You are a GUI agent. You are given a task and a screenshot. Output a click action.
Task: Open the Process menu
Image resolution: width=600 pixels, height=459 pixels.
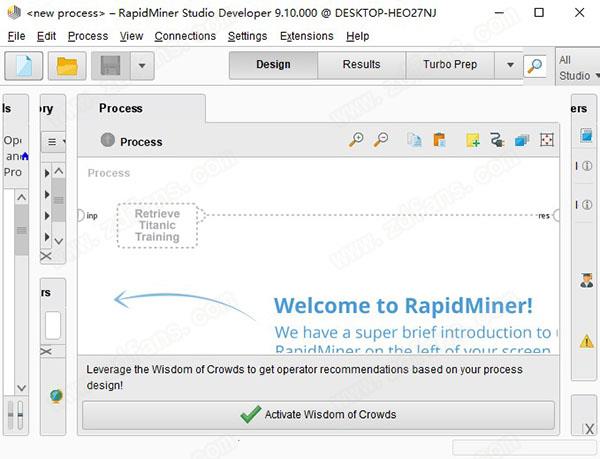coord(88,36)
